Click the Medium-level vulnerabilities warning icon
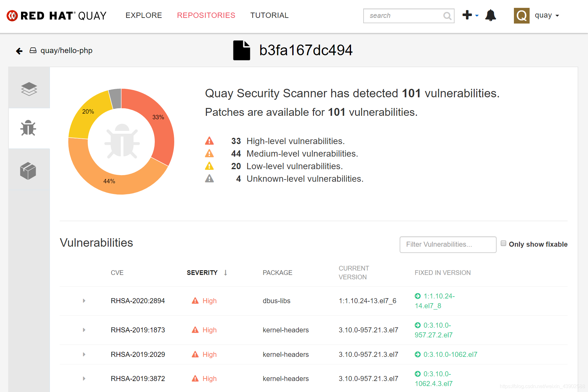 tap(209, 153)
